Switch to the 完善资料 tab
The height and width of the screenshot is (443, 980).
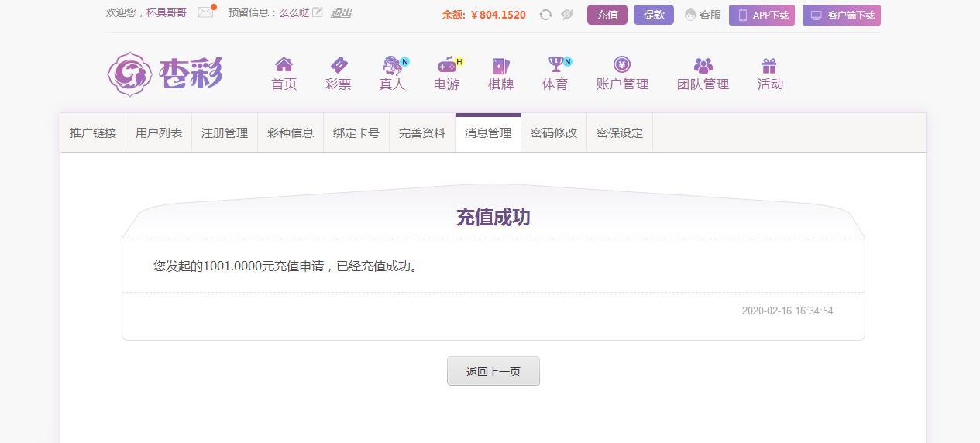coord(422,132)
